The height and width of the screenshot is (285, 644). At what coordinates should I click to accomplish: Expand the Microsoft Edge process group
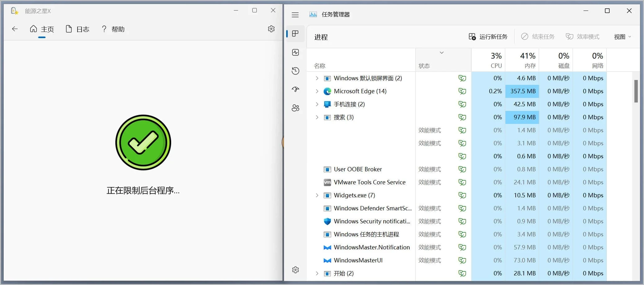(317, 91)
